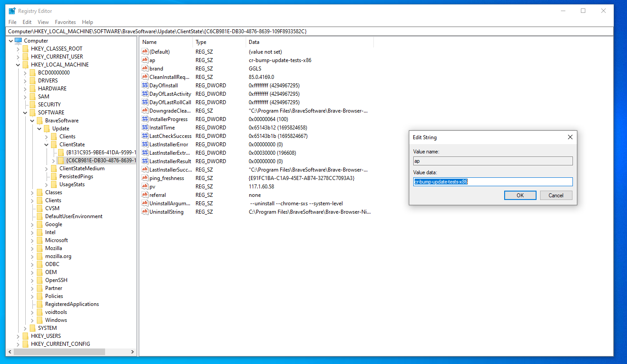
Task: Open the Favorites menu
Action: click(65, 22)
